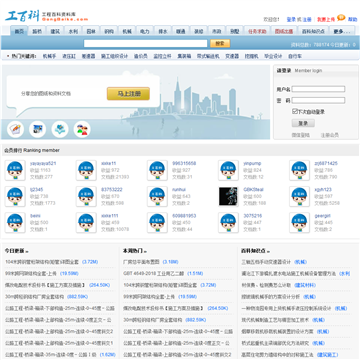
Task: Open member profile link yayayaya521
Action: (x=43, y=163)
